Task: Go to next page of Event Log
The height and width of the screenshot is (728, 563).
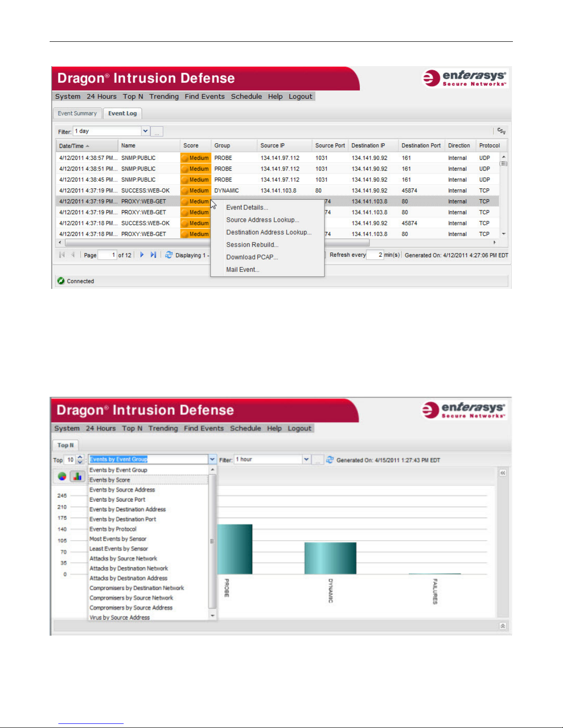Action: (142, 255)
